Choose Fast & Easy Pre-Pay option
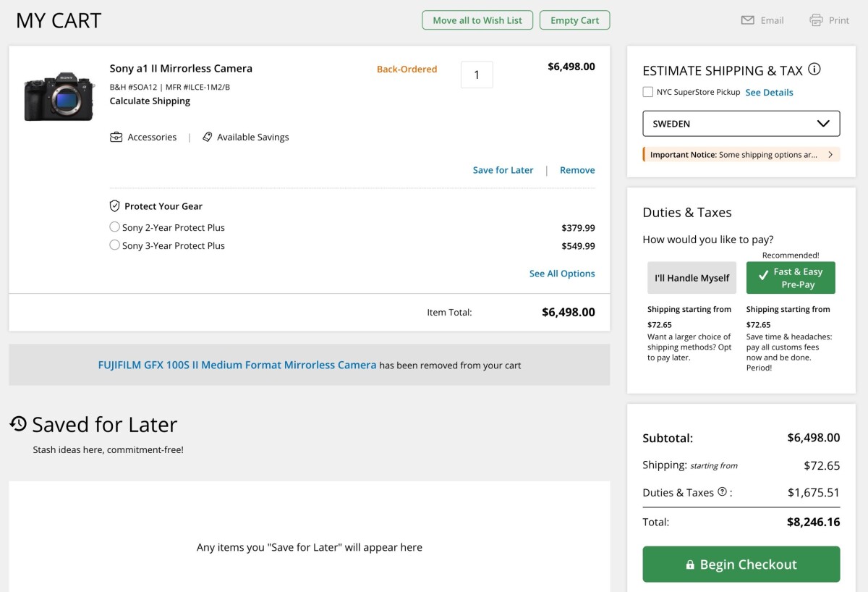This screenshot has height=592, width=868. [x=791, y=278]
